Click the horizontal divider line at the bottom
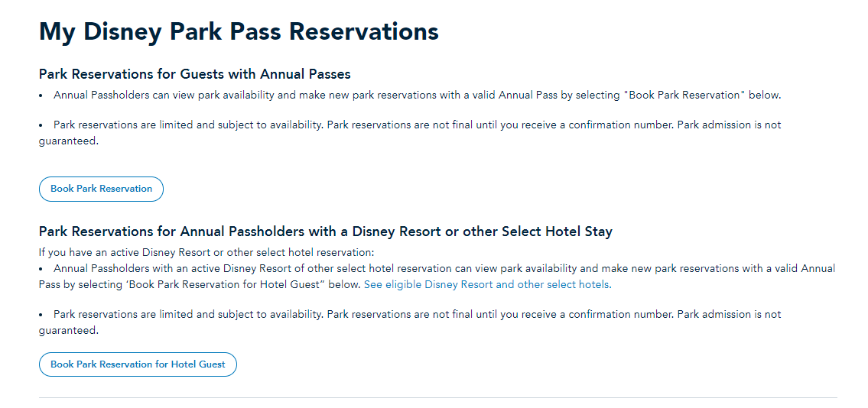Viewport: 868px width, 408px height. click(437, 397)
